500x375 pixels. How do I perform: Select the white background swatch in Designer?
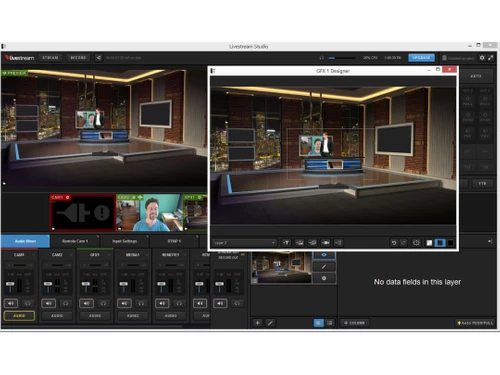tap(429, 243)
